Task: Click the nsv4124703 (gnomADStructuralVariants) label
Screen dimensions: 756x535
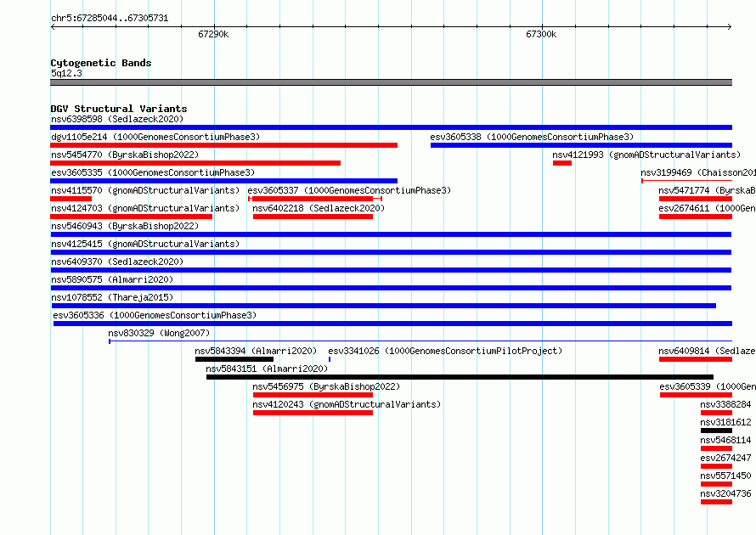Action: point(145,208)
